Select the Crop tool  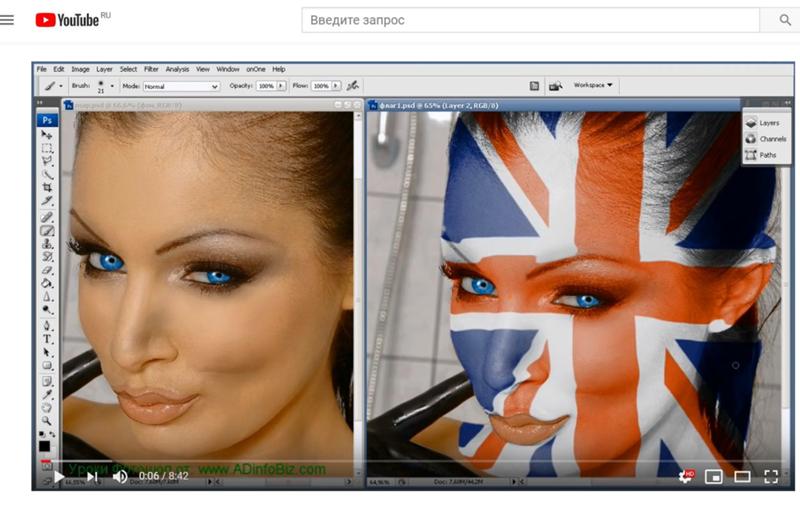pos(47,187)
